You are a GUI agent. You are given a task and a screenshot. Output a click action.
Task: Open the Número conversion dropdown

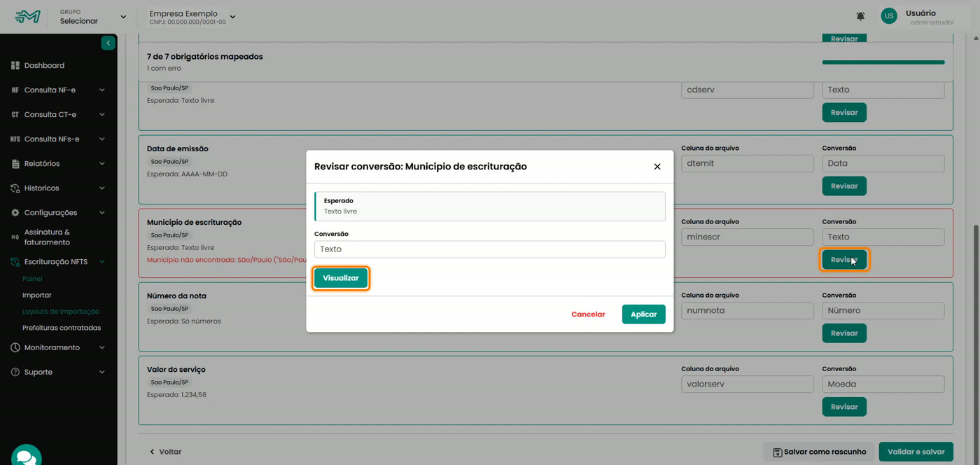tap(883, 310)
